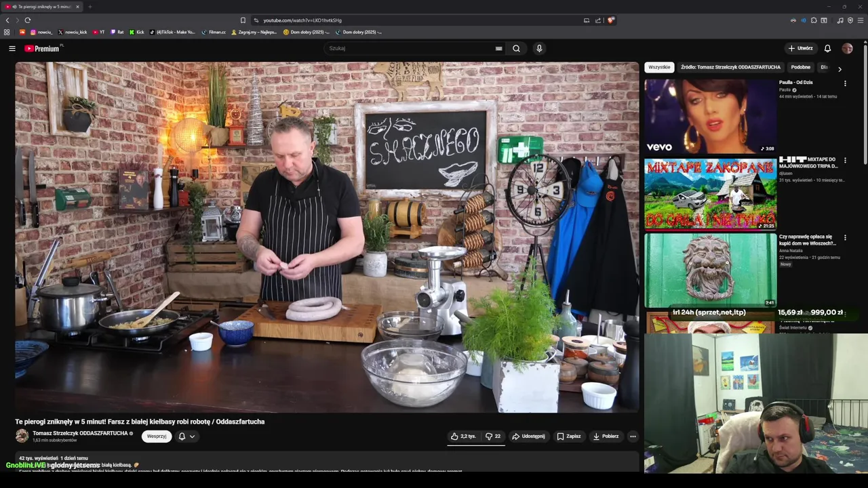Open the TikTok bookmark
This screenshot has height=488, width=868.
pos(172,32)
